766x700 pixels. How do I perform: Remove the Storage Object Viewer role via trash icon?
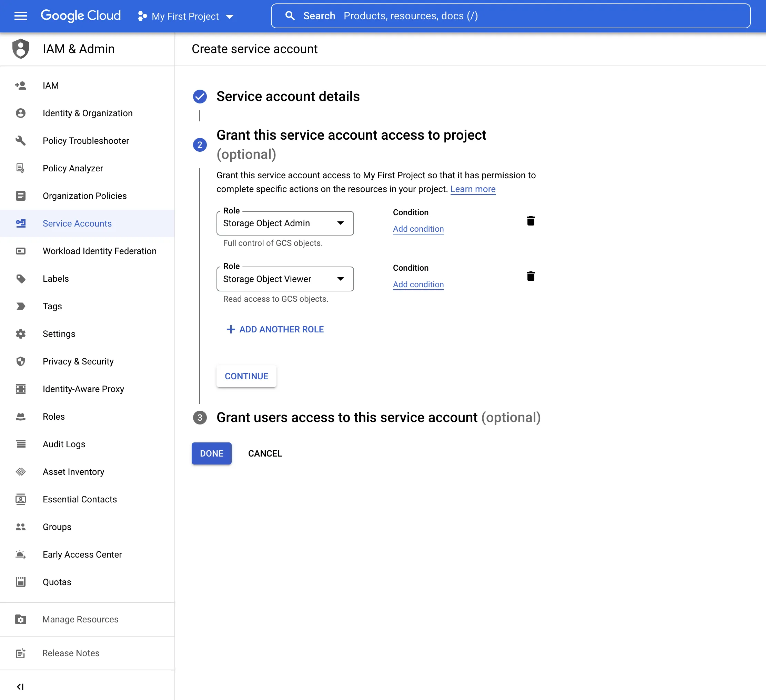tap(531, 276)
